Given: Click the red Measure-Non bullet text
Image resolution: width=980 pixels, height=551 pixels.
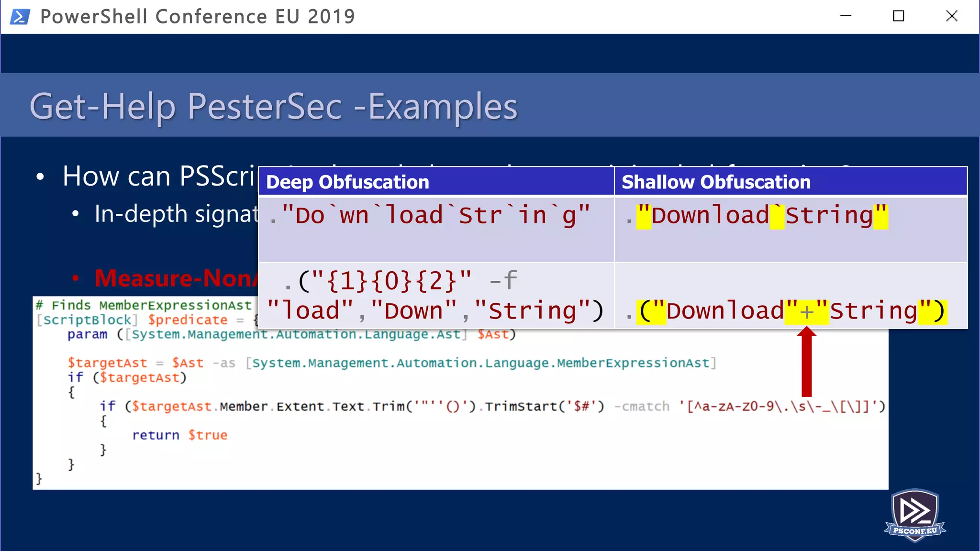Looking at the screenshot, I should pos(176,278).
